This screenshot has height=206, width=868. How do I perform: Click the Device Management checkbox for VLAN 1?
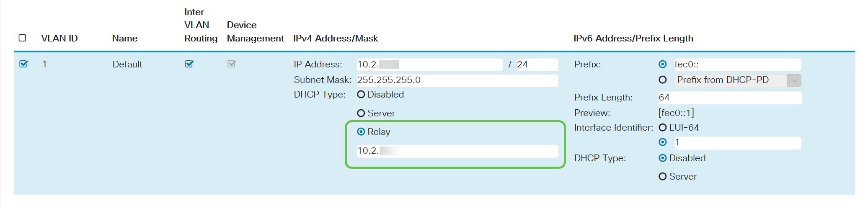pos(232,64)
